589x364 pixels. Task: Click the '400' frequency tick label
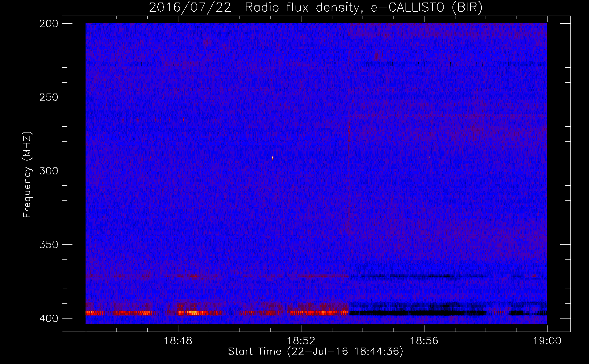click(x=48, y=318)
